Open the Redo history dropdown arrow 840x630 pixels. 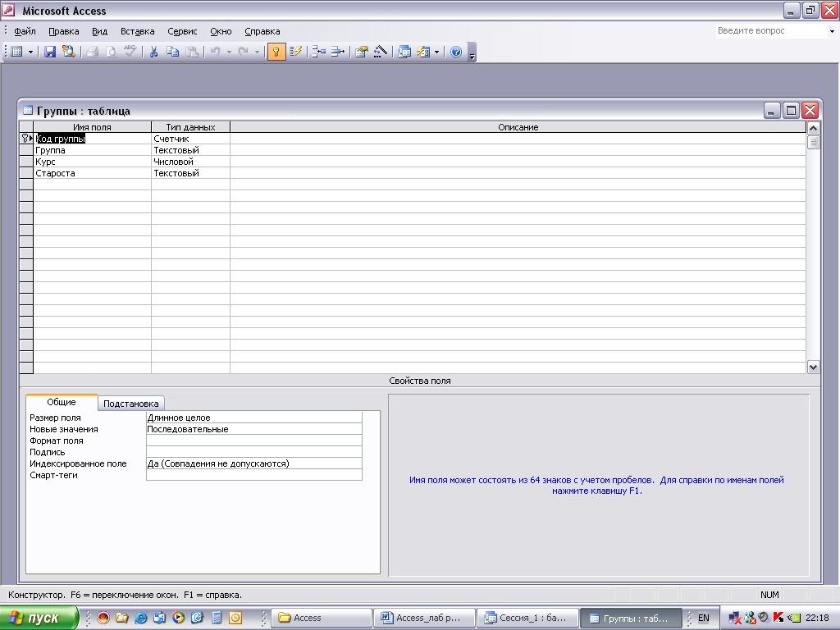coord(257,52)
